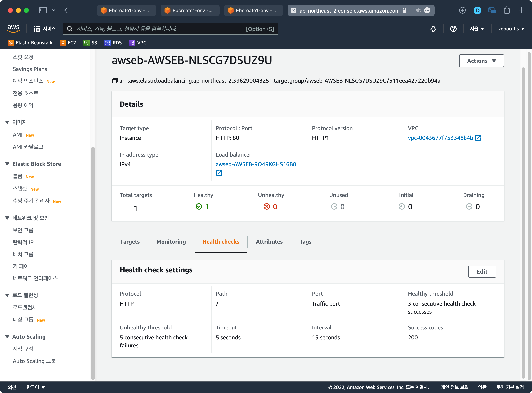Click the AWS logo home icon

13,29
